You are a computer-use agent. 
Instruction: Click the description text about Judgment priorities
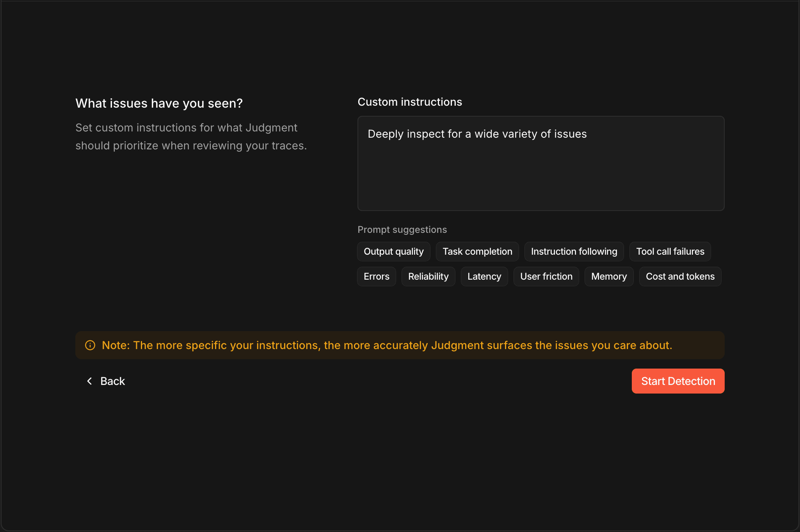pos(191,137)
